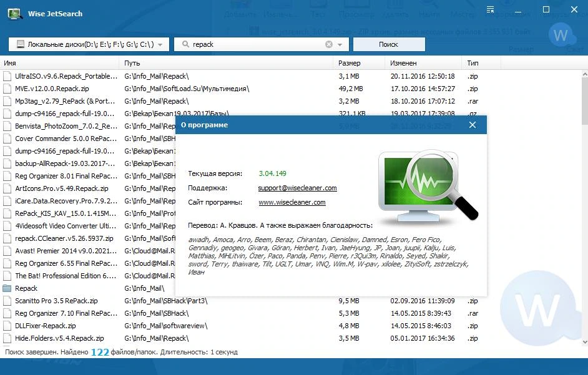Select file icon of Mp3tag_v2.79_RePack
Viewport: 588px width, 375px height.
[7, 101]
